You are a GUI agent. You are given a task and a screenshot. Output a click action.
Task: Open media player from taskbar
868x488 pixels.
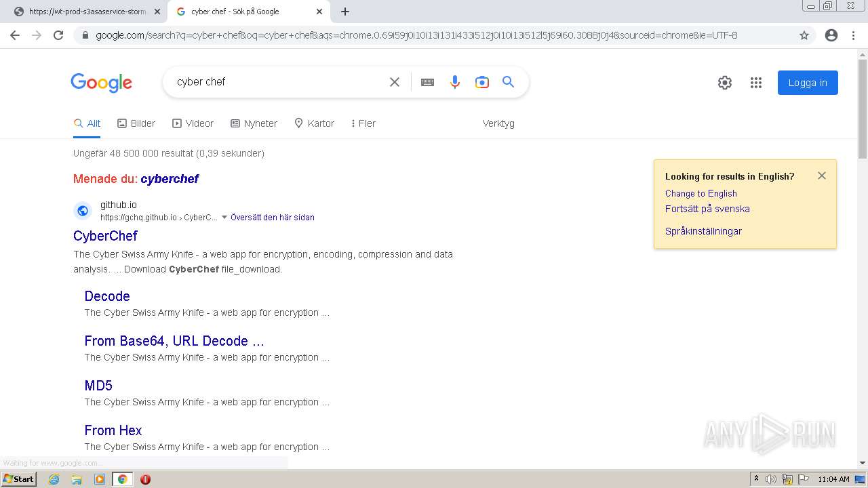tap(100, 479)
